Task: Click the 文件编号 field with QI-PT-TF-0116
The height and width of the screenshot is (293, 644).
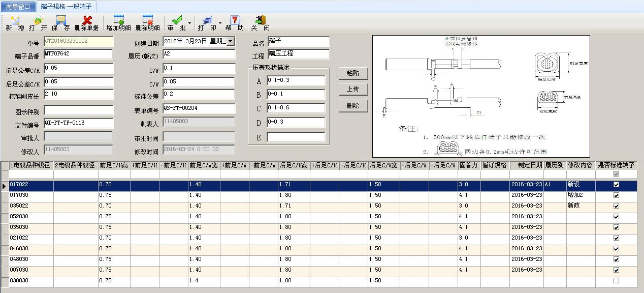Action: [78, 123]
